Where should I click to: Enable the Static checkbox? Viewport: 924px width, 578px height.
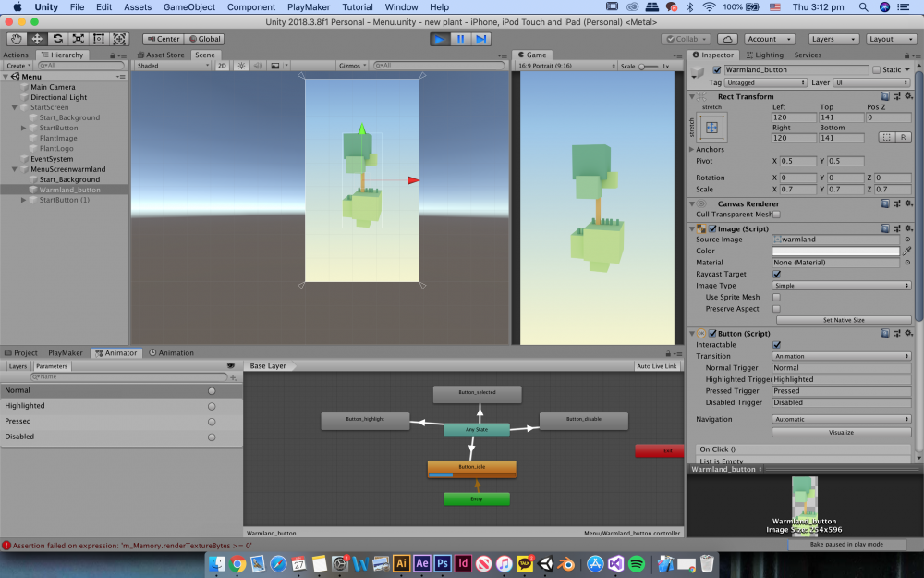[x=876, y=70]
